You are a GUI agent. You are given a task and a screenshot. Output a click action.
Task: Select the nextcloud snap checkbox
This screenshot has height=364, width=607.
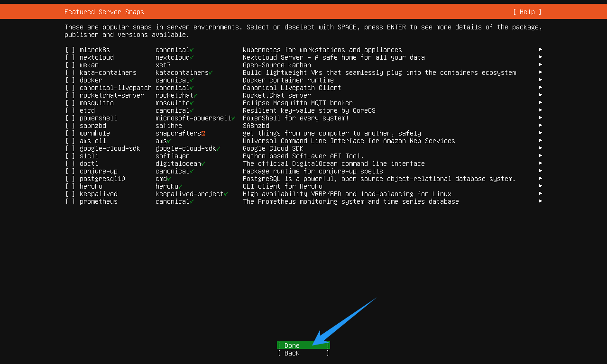tap(70, 57)
